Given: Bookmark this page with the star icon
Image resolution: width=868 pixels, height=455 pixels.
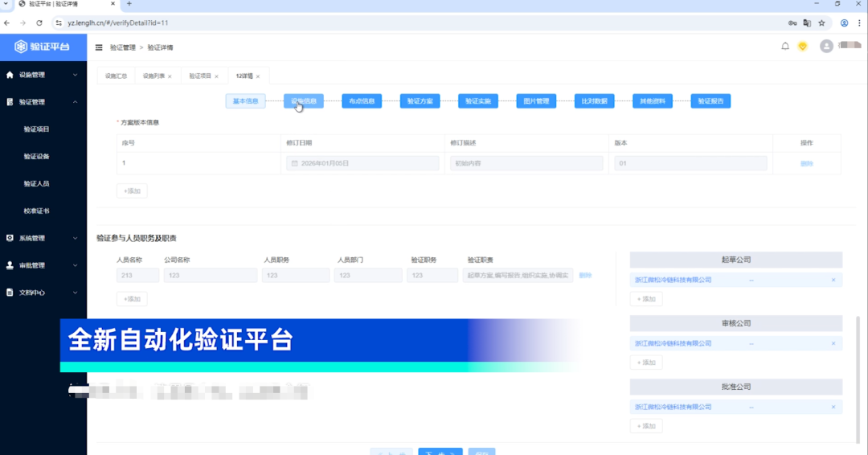Looking at the screenshot, I should click(x=821, y=23).
